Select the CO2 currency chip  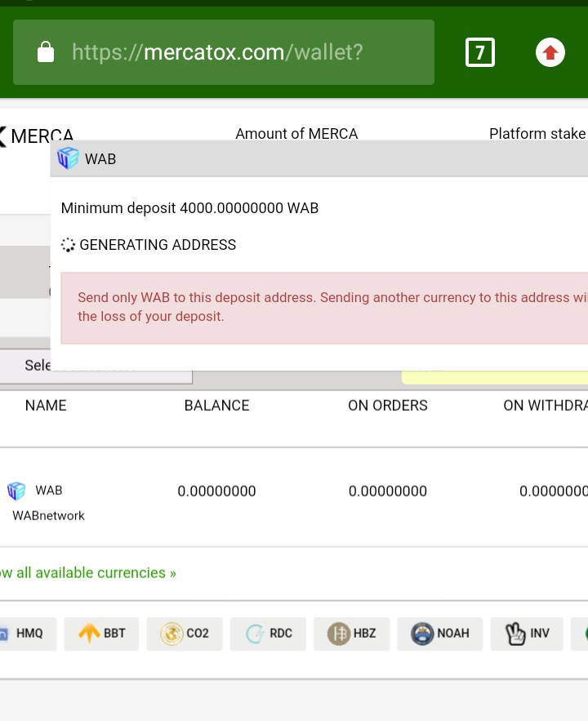[185, 634]
